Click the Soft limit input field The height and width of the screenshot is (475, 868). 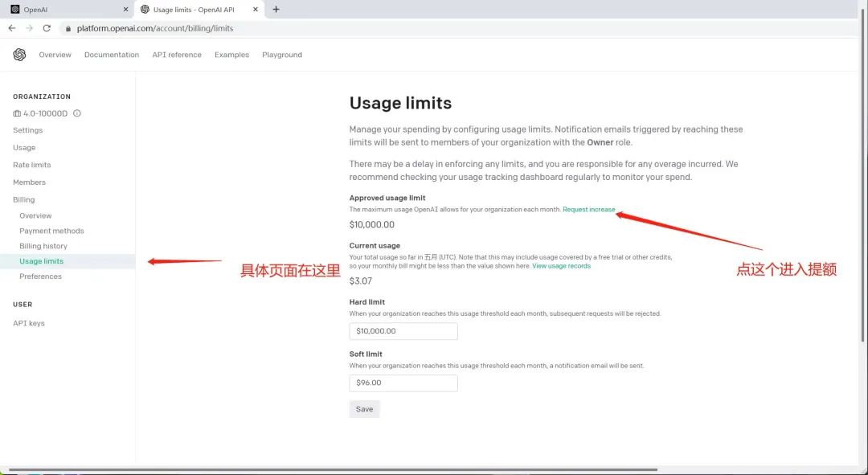click(x=403, y=383)
